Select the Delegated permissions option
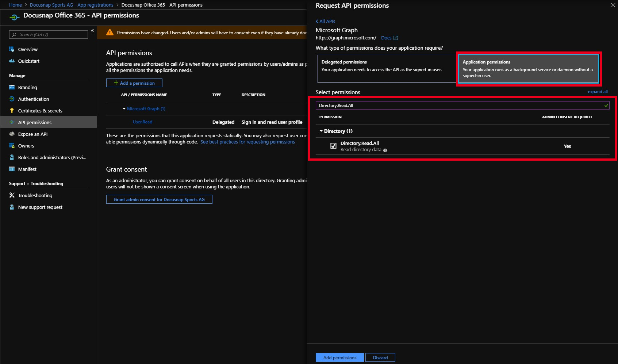The width and height of the screenshot is (618, 364). [387, 69]
